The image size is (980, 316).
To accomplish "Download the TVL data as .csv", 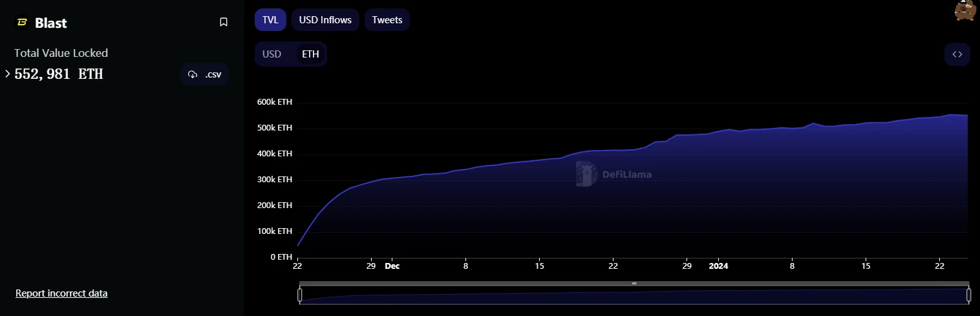I will (x=204, y=74).
